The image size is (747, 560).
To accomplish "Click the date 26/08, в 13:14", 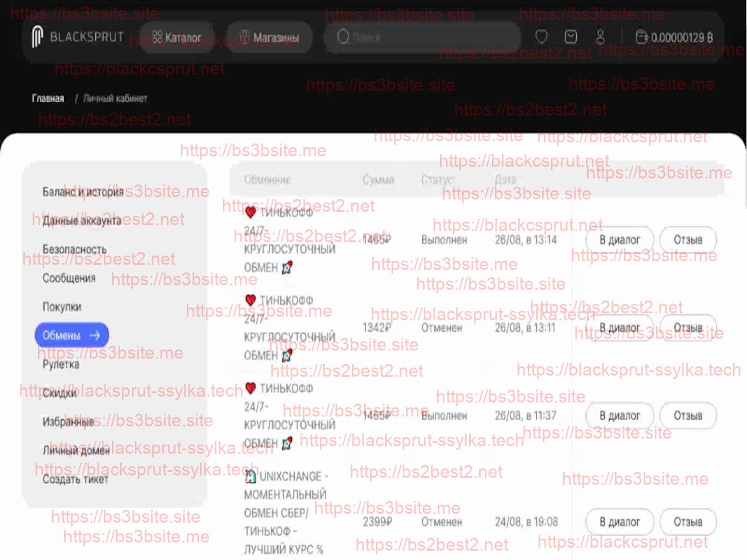I will pos(526,240).
